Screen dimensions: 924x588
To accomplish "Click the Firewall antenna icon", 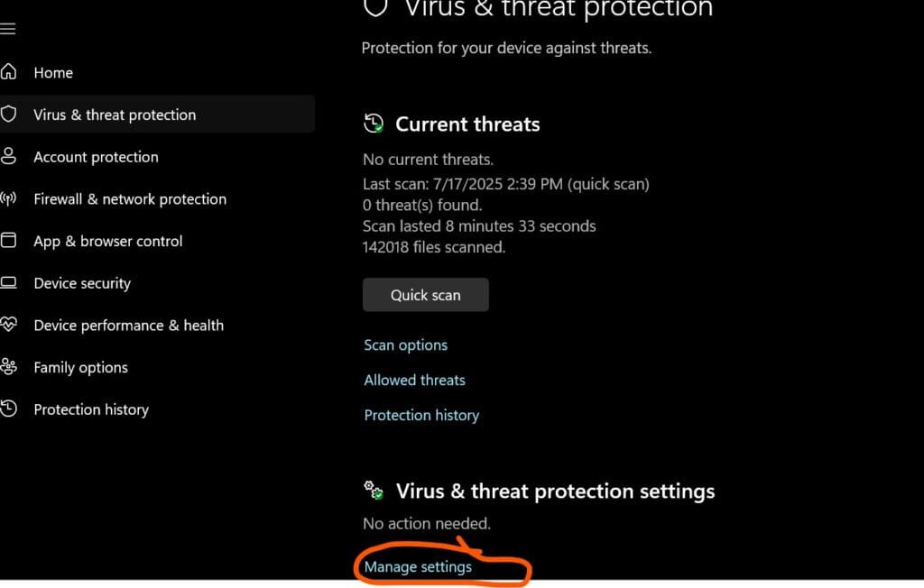I will point(8,198).
